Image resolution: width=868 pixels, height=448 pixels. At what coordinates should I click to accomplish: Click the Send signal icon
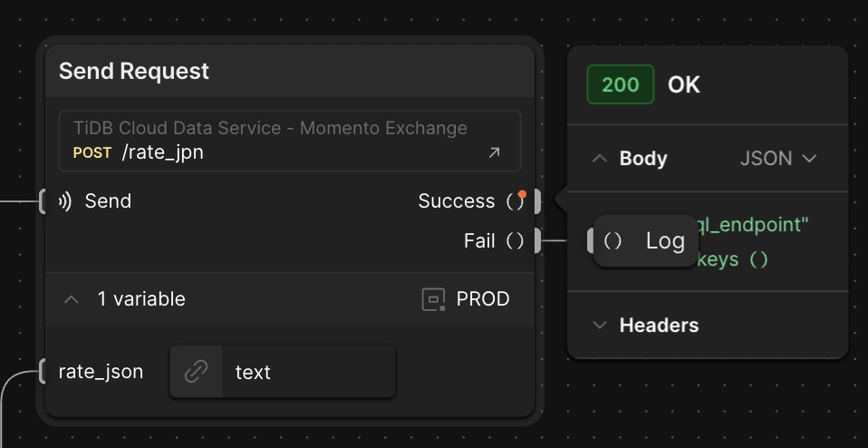64,201
